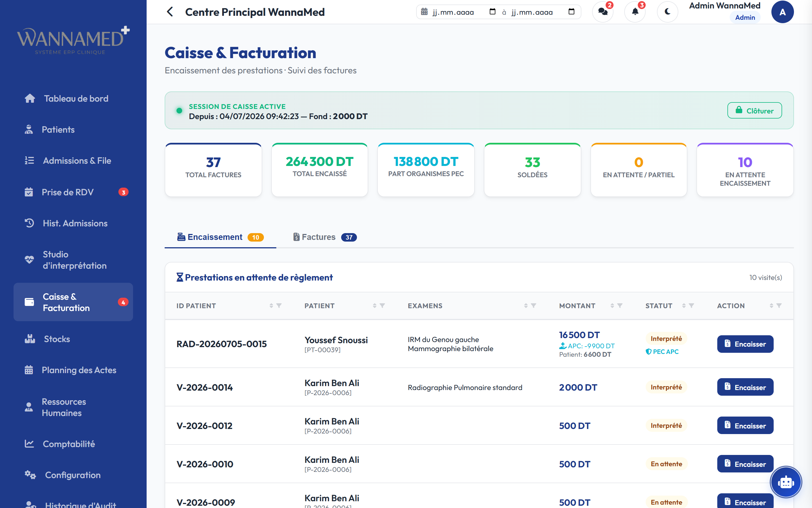Encaisser visit V-2026-0012

[745, 425]
